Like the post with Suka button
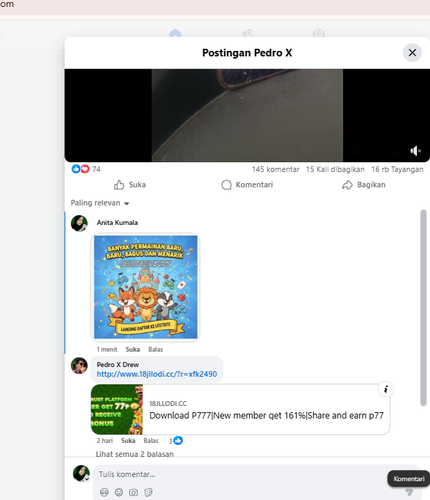Screen dimensions: 430x500 coord(130,185)
